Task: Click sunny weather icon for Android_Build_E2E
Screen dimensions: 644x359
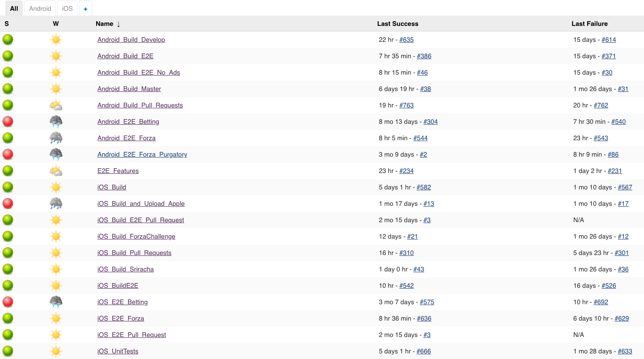Action: click(56, 56)
